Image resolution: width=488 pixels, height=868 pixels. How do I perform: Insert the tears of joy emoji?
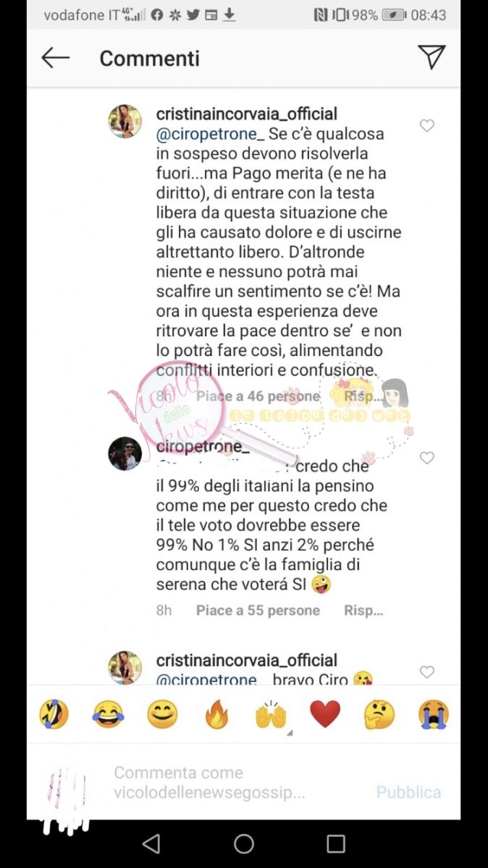[108, 715]
